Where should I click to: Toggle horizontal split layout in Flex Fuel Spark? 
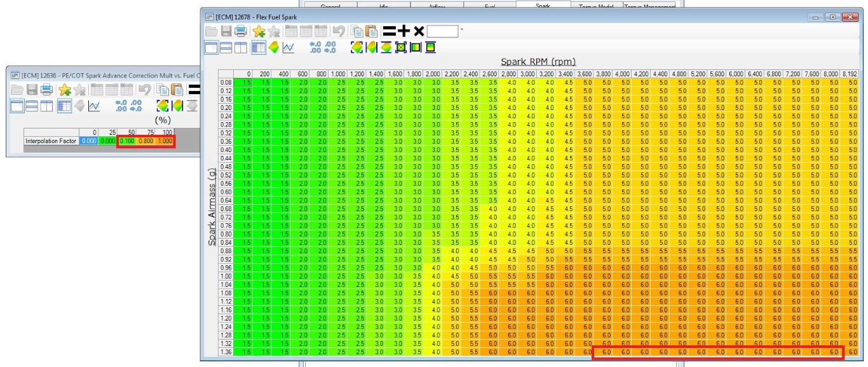pos(226,48)
